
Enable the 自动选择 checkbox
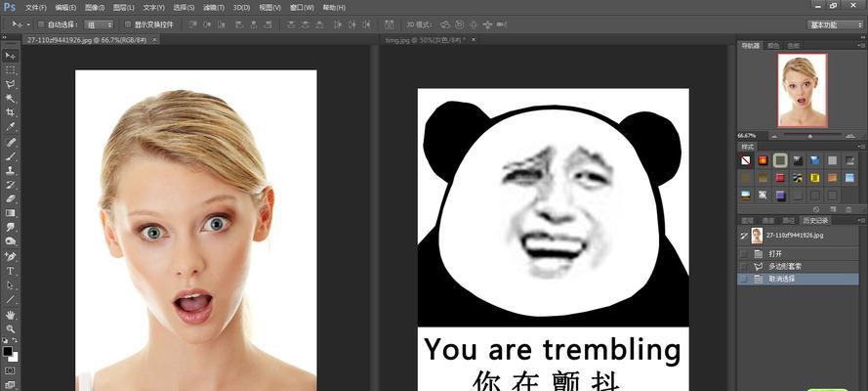click(x=41, y=24)
